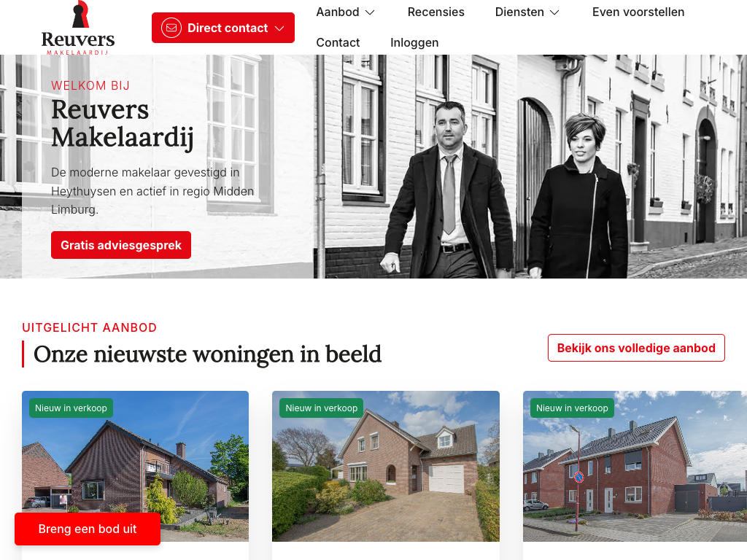Screen dimensions: 747x560
Task: Click the Onze nieuwste woningen in beeld heading
Action: click(x=207, y=354)
